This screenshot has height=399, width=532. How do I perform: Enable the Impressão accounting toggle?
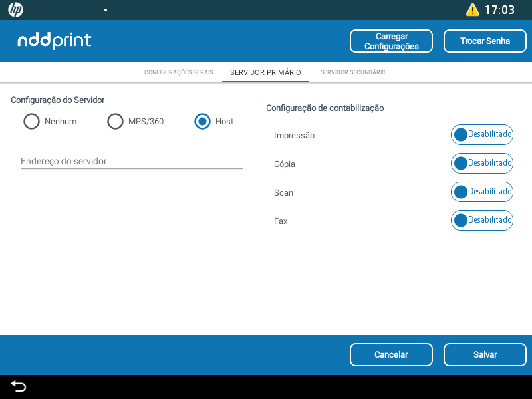(481, 134)
